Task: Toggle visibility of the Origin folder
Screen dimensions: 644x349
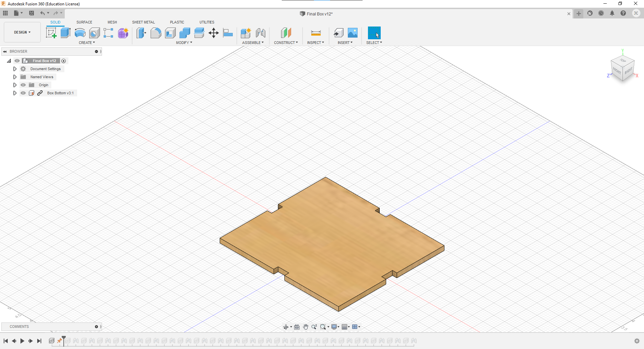Action: click(x=23, y=85)
